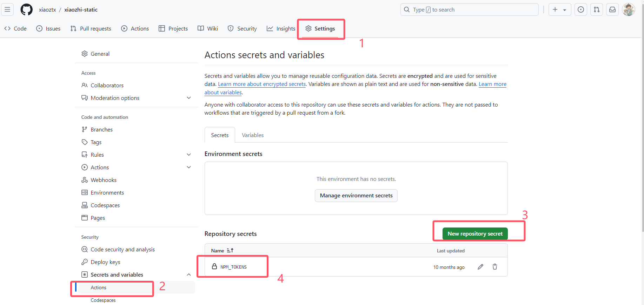
Task: Open the user avatar menu
Action: tap(628, 9)
